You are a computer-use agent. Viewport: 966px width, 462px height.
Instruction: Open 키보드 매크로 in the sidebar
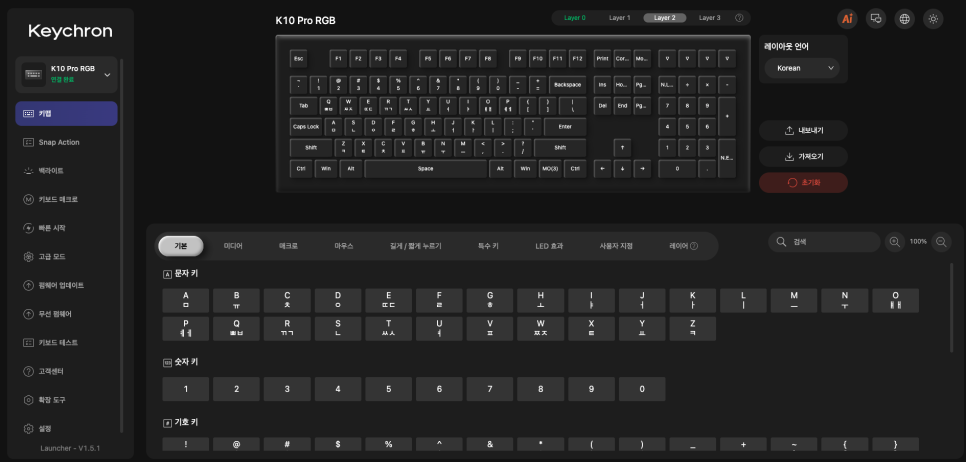[67, 200]
